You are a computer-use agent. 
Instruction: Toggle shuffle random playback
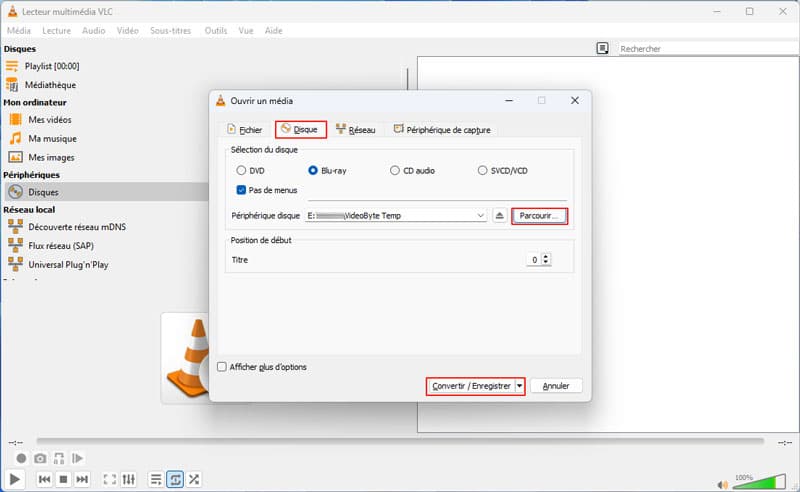(x=194, y=479)
